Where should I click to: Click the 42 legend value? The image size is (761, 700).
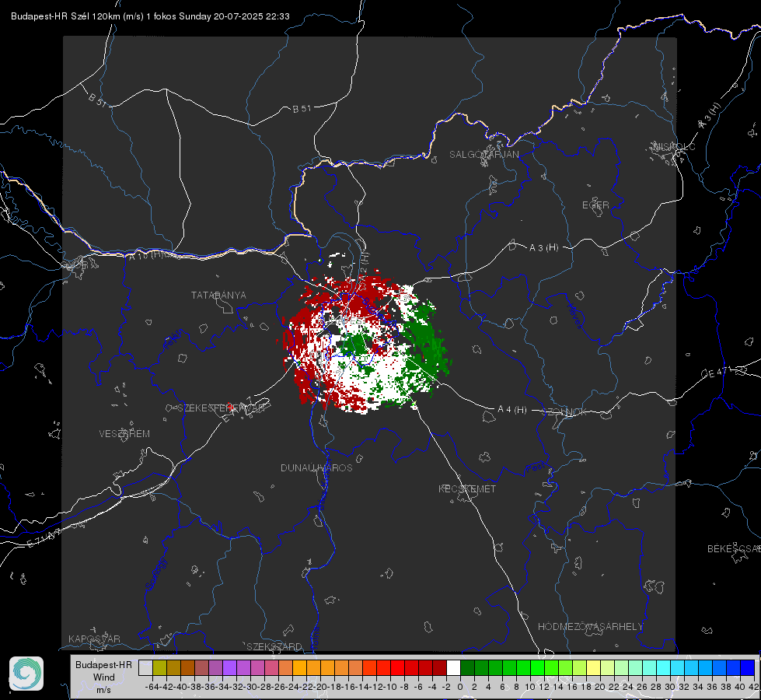pyautogui.click(x=753, y=687)
